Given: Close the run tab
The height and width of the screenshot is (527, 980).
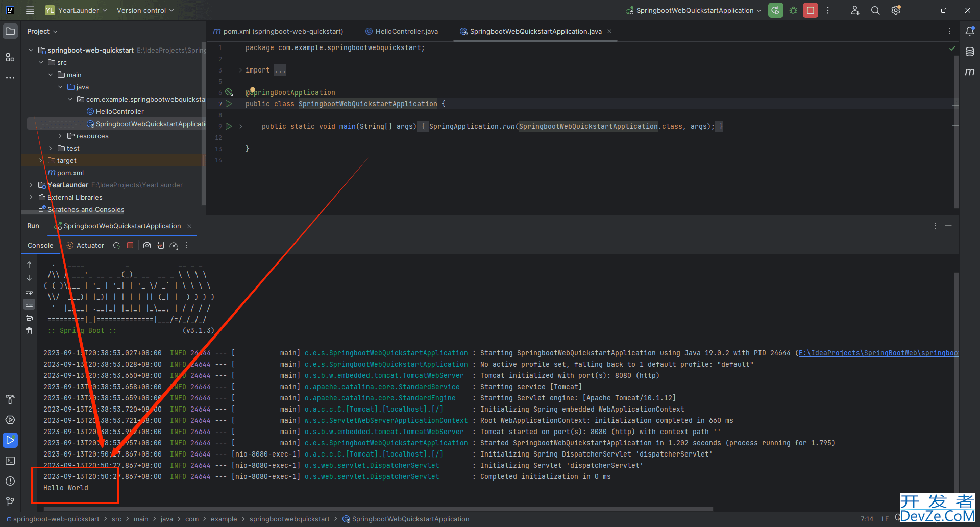Looking at the screenshot, I should (189, 226).
